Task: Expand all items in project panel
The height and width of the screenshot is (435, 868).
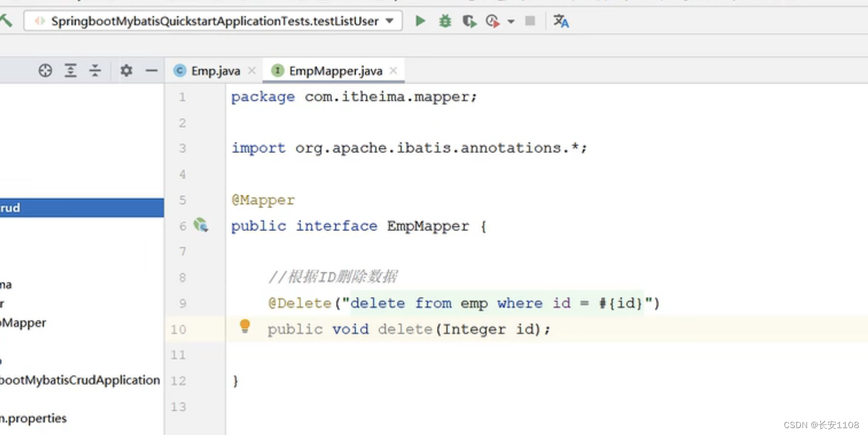Action: [70, 70]
